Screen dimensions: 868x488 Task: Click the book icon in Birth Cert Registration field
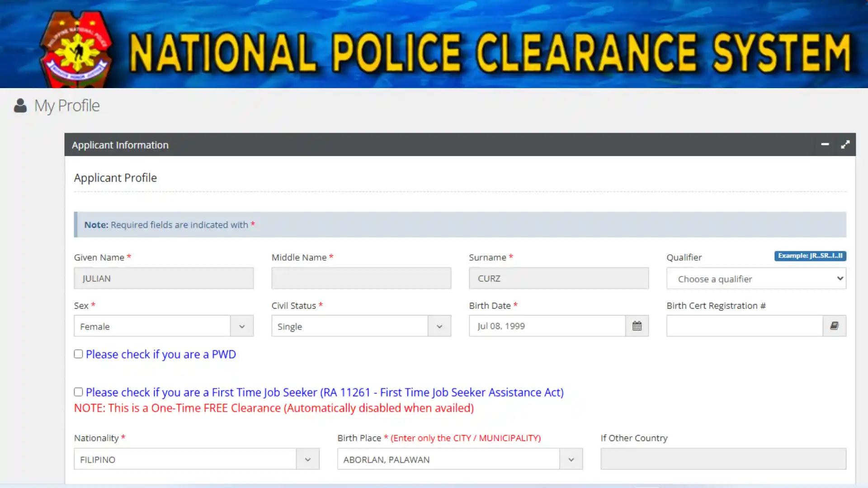click(x=834, y=326)
